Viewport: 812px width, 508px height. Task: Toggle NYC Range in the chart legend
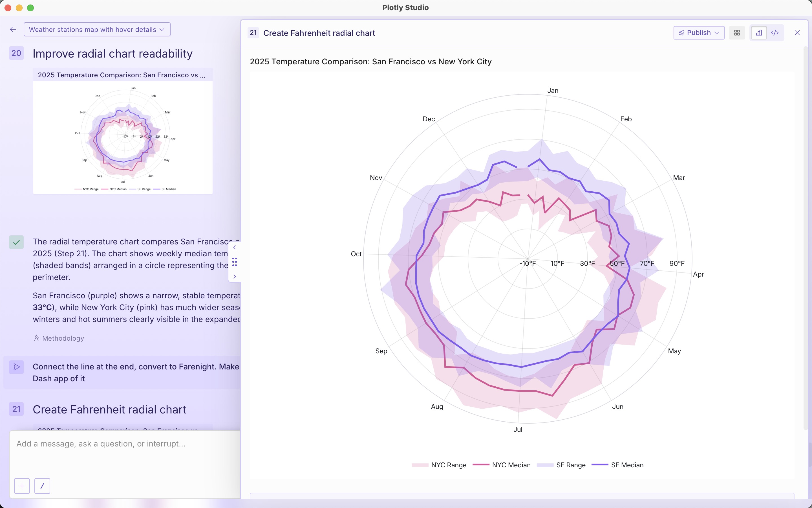439,465
